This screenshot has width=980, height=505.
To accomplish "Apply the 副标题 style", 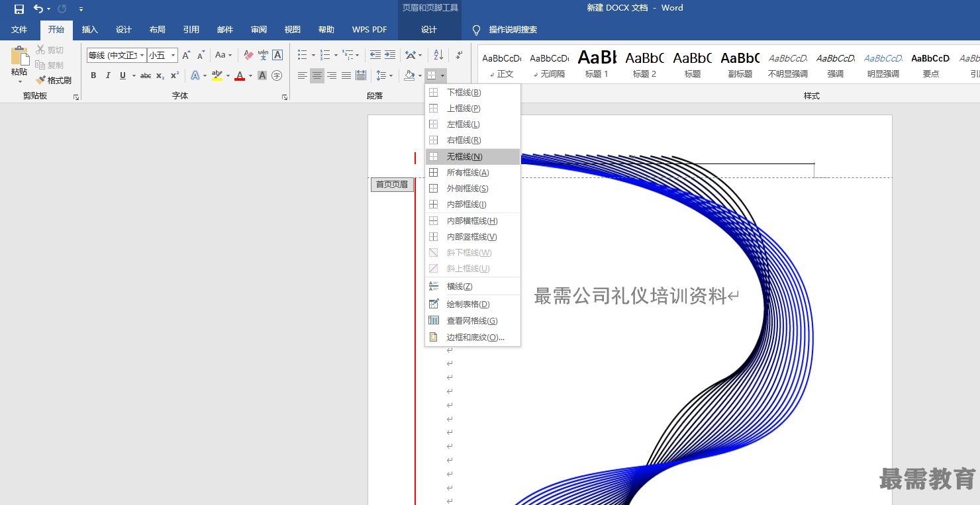I will coord(740,65).
